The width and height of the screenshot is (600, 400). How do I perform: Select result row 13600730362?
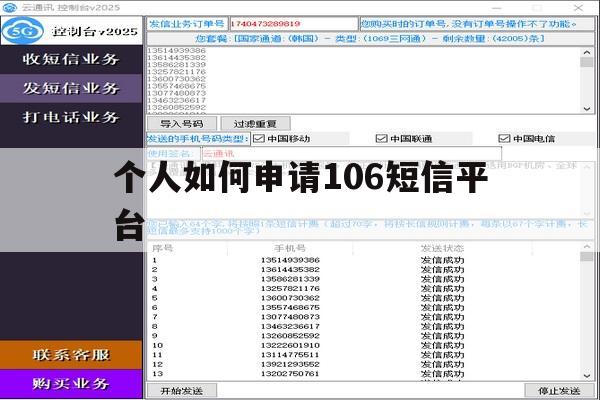pos(364,298)
